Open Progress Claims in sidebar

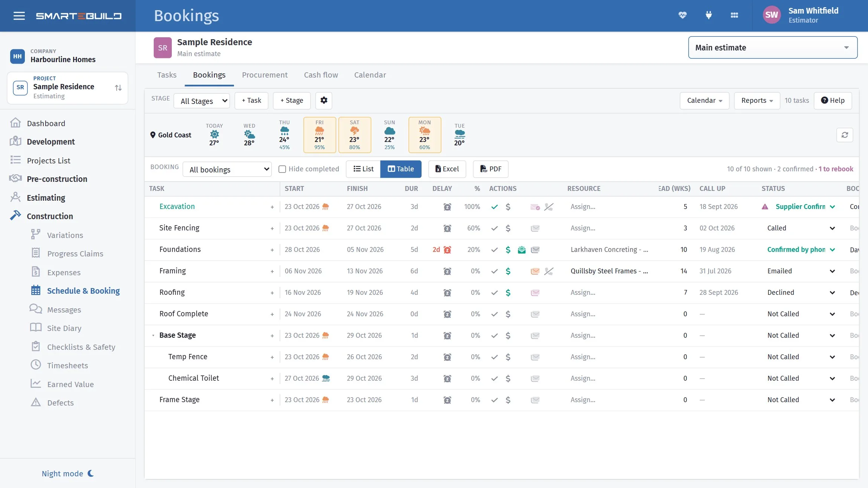coord(75,253)
